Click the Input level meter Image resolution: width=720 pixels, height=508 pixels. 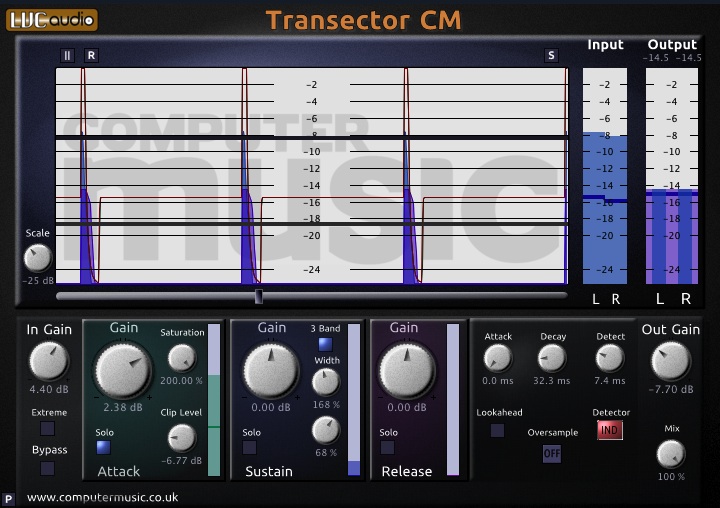tap(605, 176)
